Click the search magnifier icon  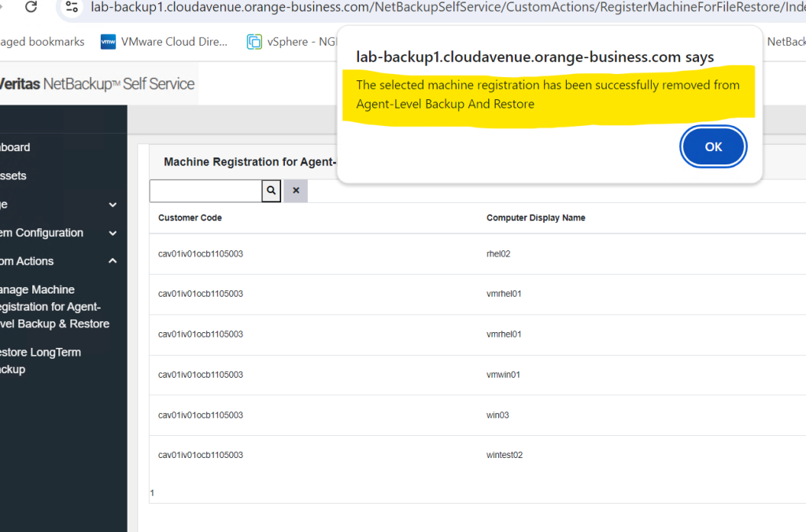pos(272,190)
